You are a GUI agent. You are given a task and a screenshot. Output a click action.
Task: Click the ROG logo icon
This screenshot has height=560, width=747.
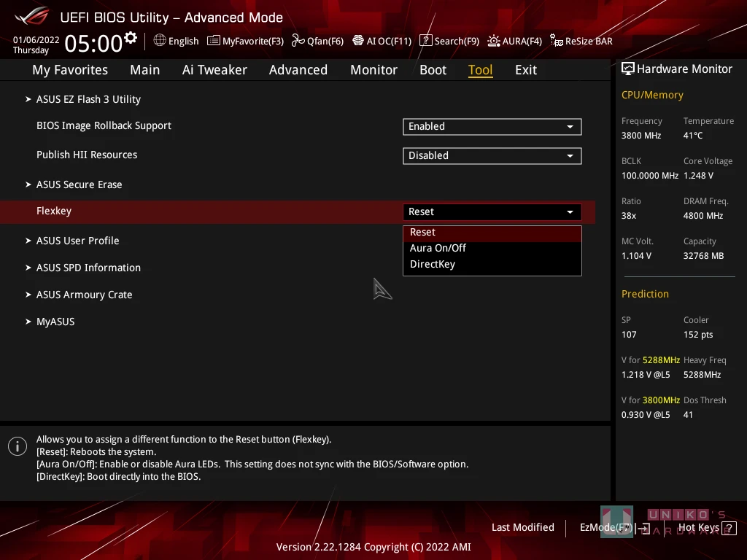tap(31, 16)
